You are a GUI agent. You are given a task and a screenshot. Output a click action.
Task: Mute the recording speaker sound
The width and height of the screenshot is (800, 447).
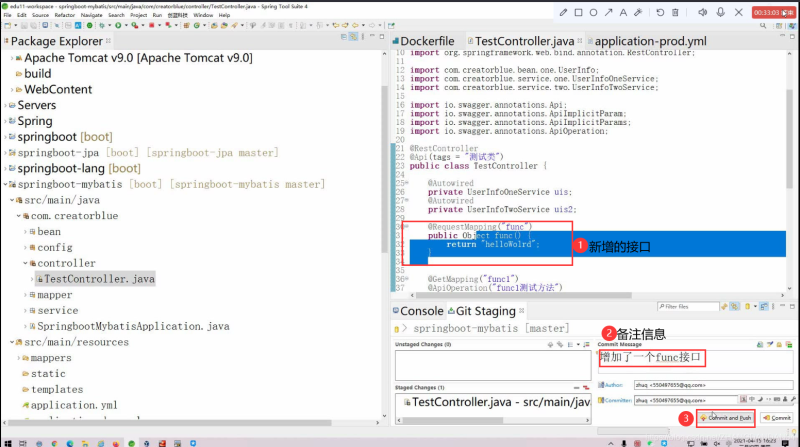click(702, 12)
